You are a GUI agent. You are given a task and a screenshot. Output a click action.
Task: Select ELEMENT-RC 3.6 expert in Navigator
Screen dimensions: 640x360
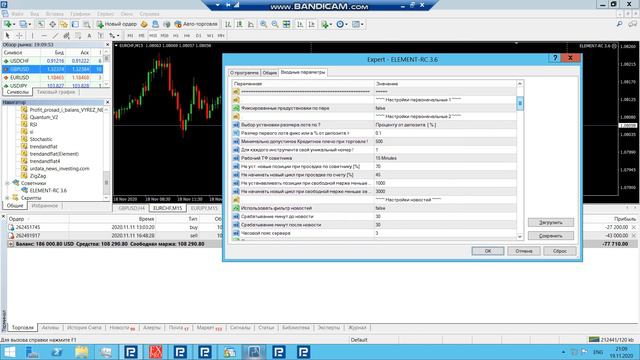coord(48,191)
